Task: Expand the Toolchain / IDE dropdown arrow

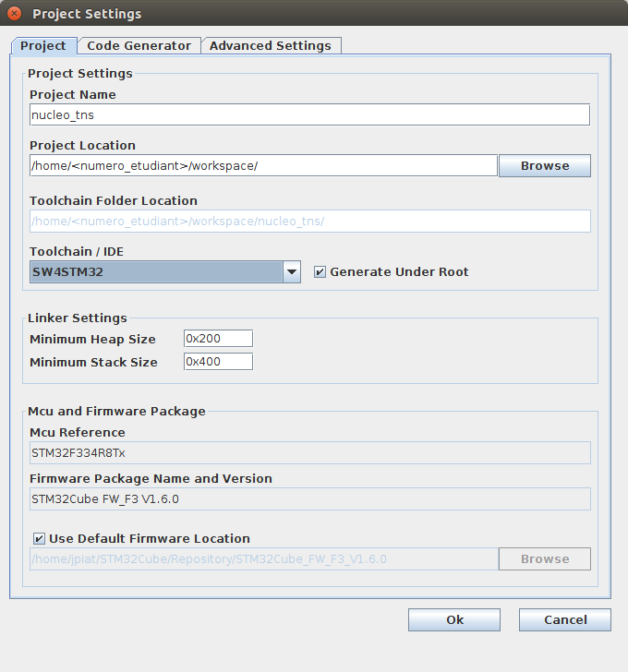Action: (x=291, y=271)
